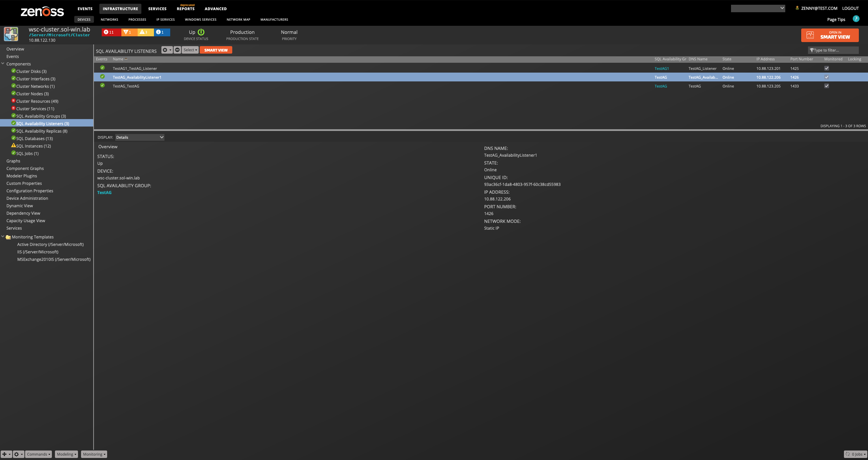Image resolution: width=868 pixels, height=460 pixels.
Task: Click the Type to filter input field
Action: [833, 50]
